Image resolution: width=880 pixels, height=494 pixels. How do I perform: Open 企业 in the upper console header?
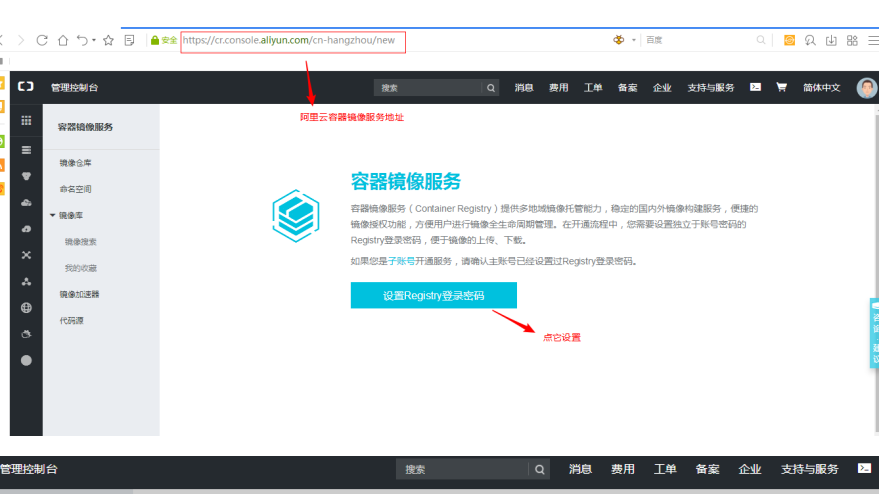pos(662,88)
